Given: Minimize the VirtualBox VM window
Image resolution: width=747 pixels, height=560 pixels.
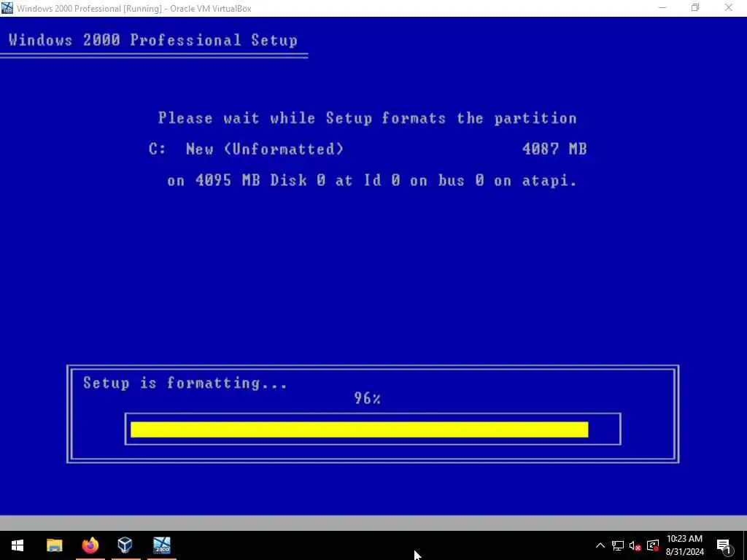Looking at the screenshot, I should coord(662,8).
